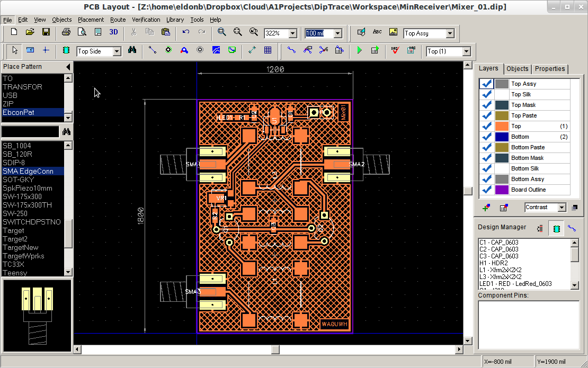Screen dimensions: 588x368
Task: Select C2 - CAP_0603 in Design Manager
Action: point(499,249)
